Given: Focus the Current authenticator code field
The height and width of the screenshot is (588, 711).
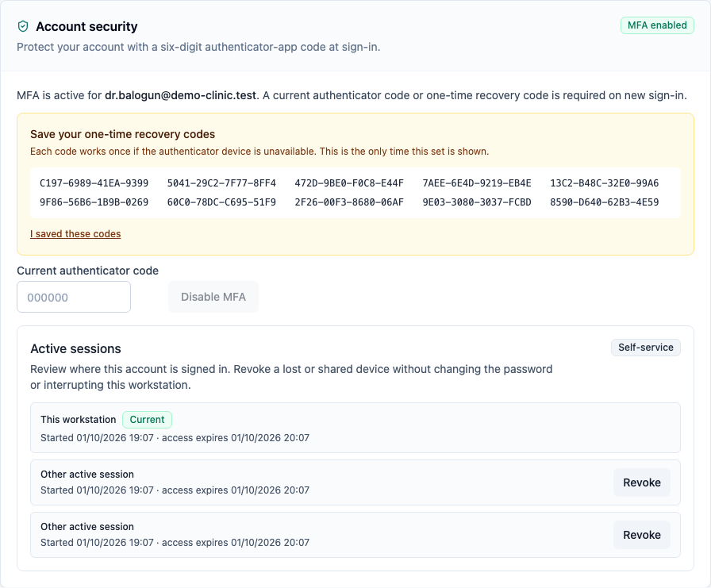Looking at the screenshot, I should (x=74, y=297).
